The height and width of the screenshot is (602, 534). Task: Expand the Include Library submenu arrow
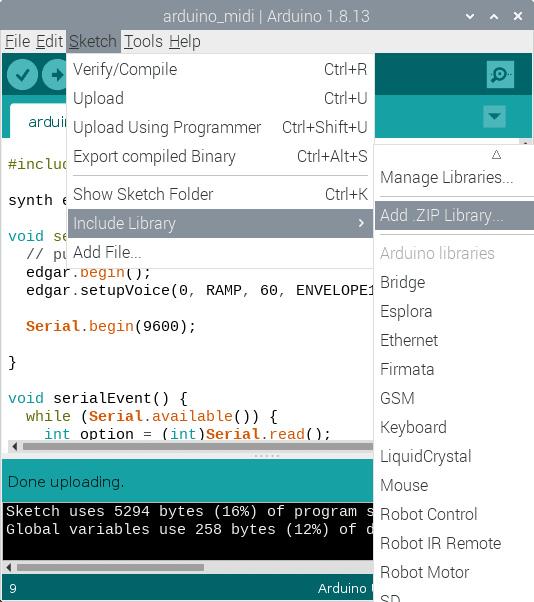click(x=361, y=223)
